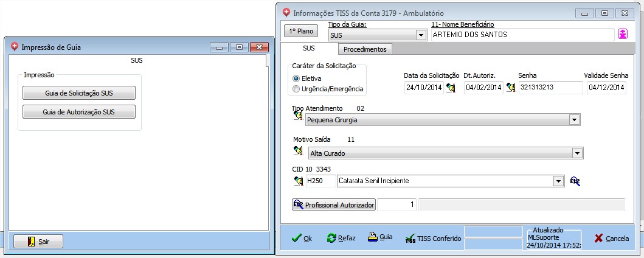This screenshot has height=258, width=644.
Task: Switch to the Procedimentos tab
Action: 365,49
